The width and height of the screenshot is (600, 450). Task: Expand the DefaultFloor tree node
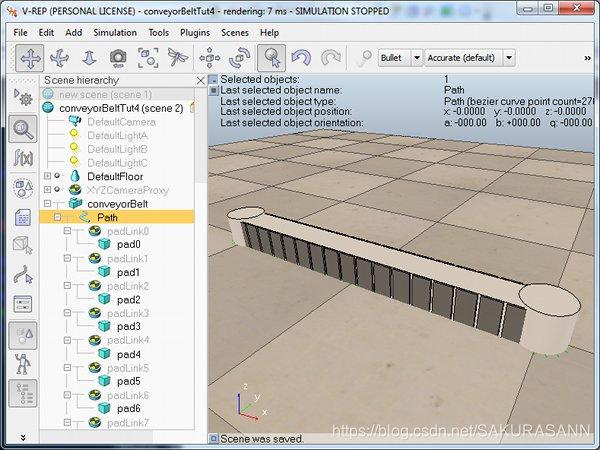pyautogui.click(x=47, y=176)
